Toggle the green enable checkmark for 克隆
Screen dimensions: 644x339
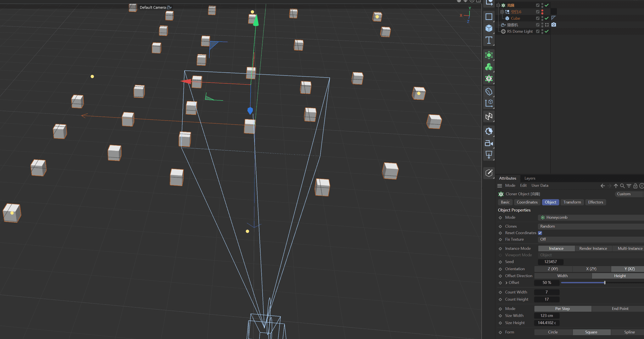point(547,5)
